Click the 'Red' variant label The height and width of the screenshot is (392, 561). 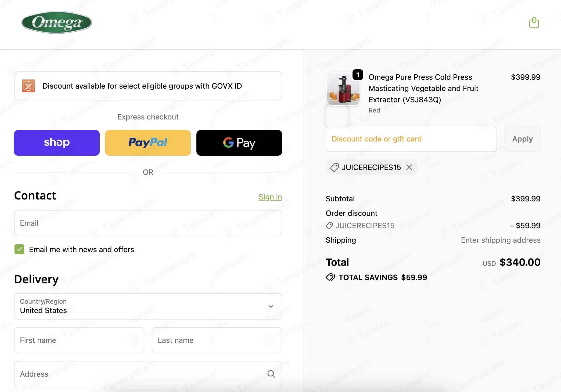tap(374, 110)
